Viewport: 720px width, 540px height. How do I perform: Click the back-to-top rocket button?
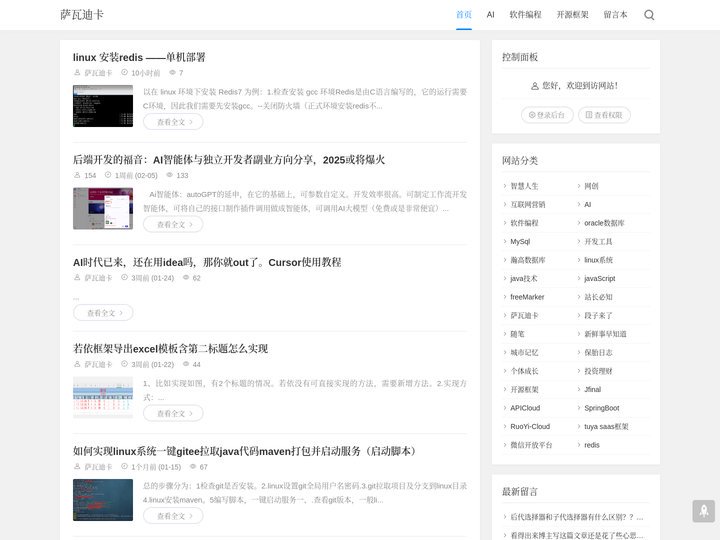(703, 511)
